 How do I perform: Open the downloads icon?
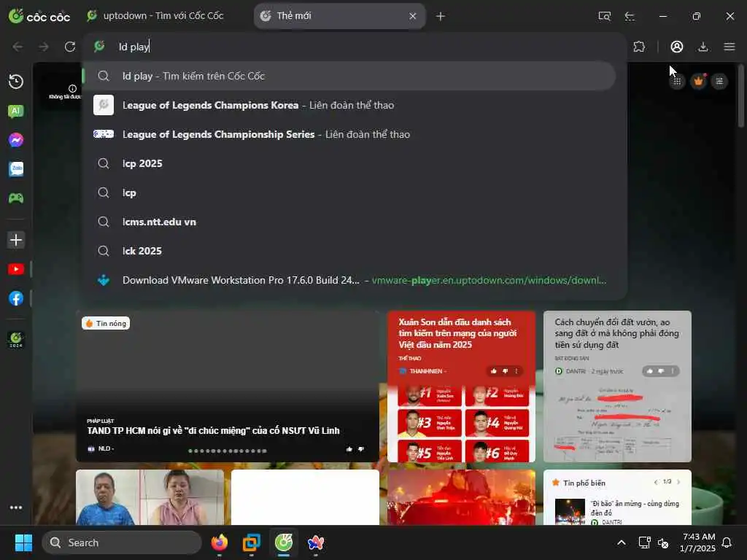(x=703, y=47)
